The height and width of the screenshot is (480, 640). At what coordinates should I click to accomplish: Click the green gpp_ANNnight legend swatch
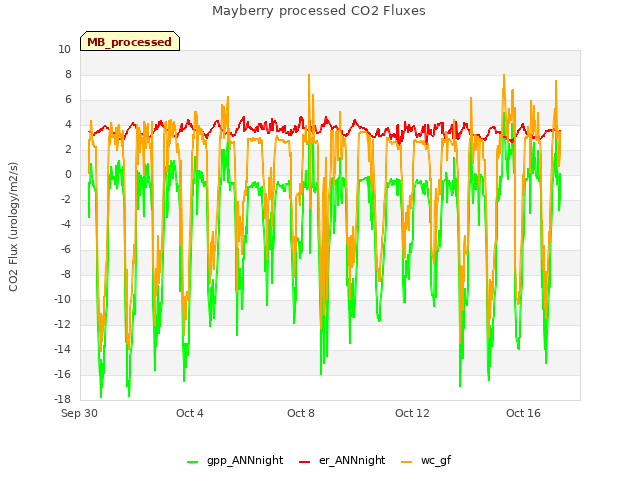193,462
